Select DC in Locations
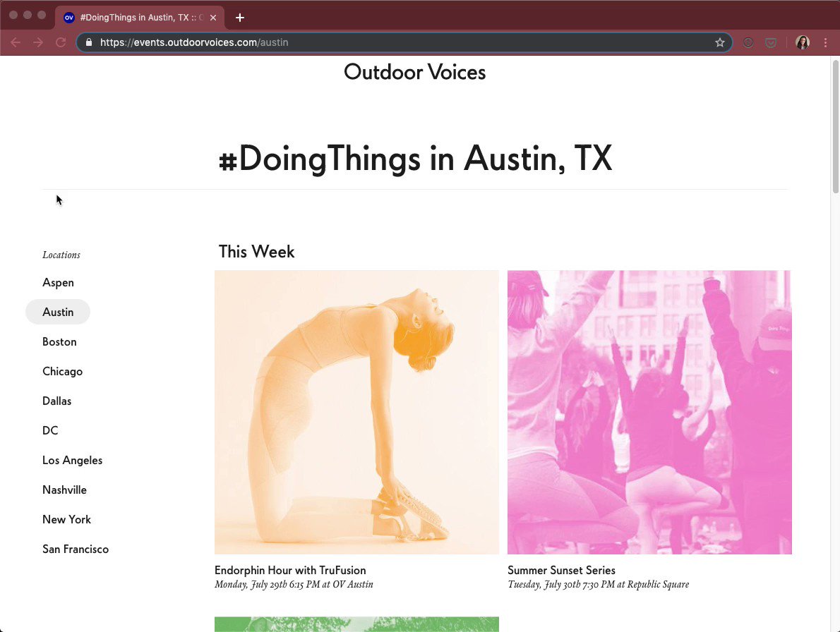The image size is (840, 632). pos(50,431)
